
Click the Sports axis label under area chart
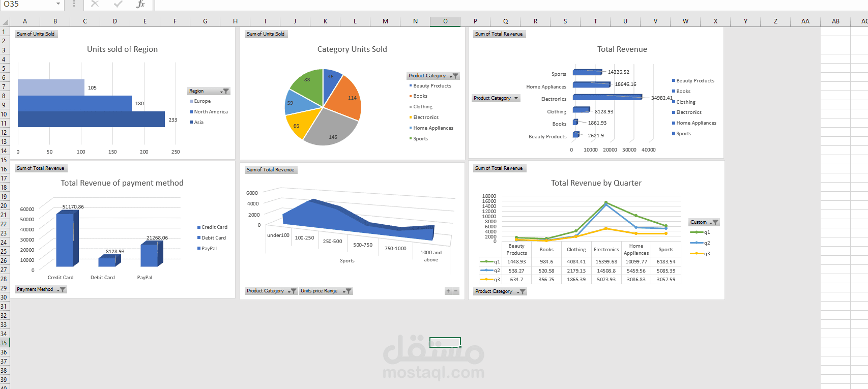tap(347, 261)
